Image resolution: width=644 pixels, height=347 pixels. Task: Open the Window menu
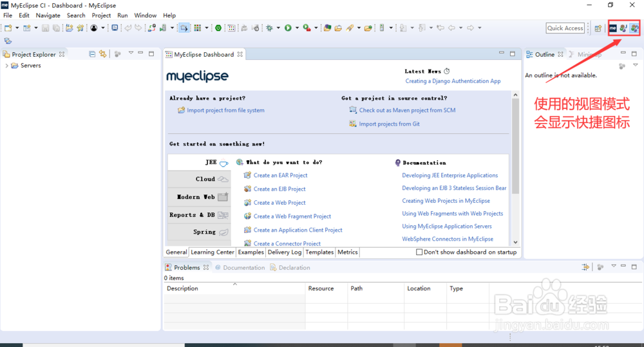tap(145, 15)
